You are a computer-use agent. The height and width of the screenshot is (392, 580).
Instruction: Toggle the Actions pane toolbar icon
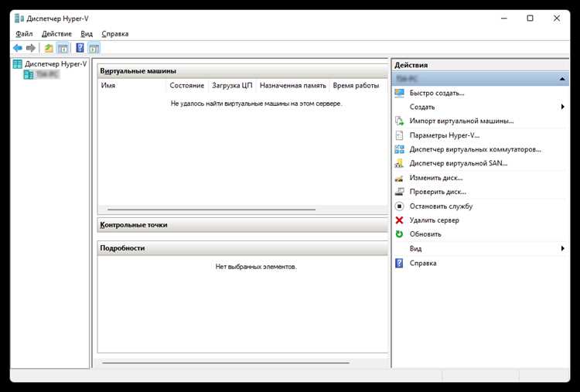click(x=94, y=48)
